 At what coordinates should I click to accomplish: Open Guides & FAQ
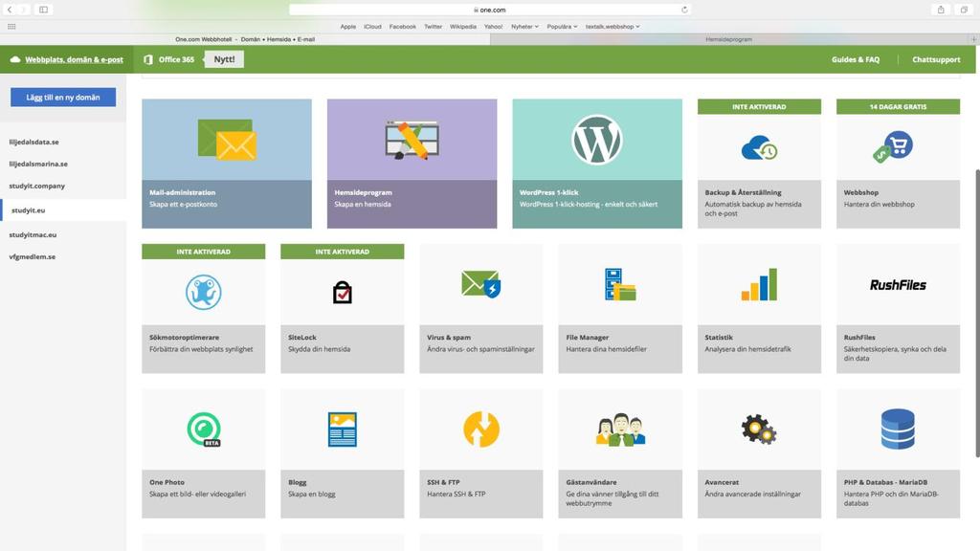[x=855, y=59]
